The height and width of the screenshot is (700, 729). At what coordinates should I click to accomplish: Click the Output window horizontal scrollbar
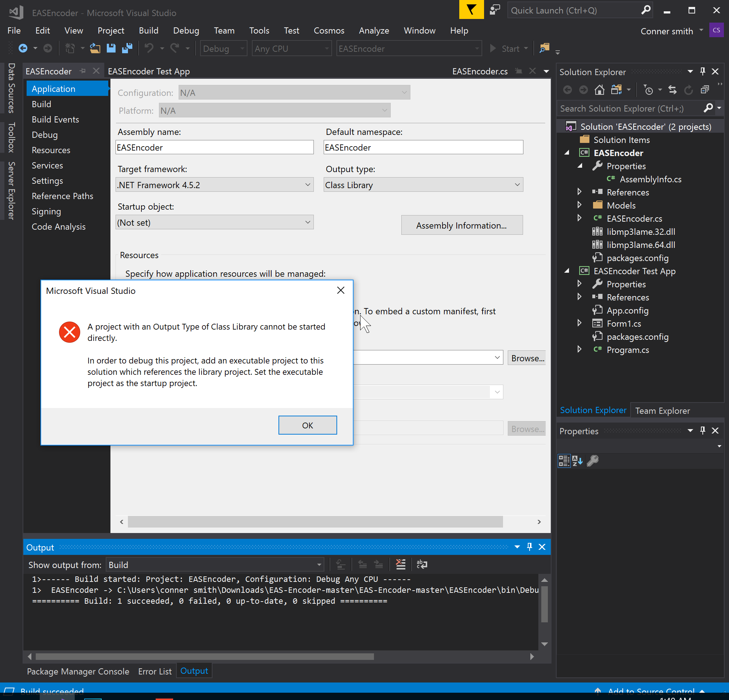(204, 657)
